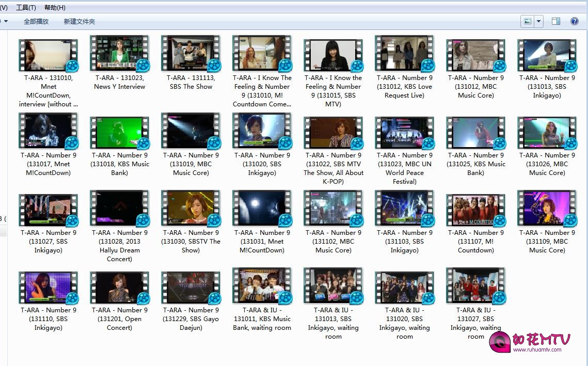Open the help question mark icon

574,21
